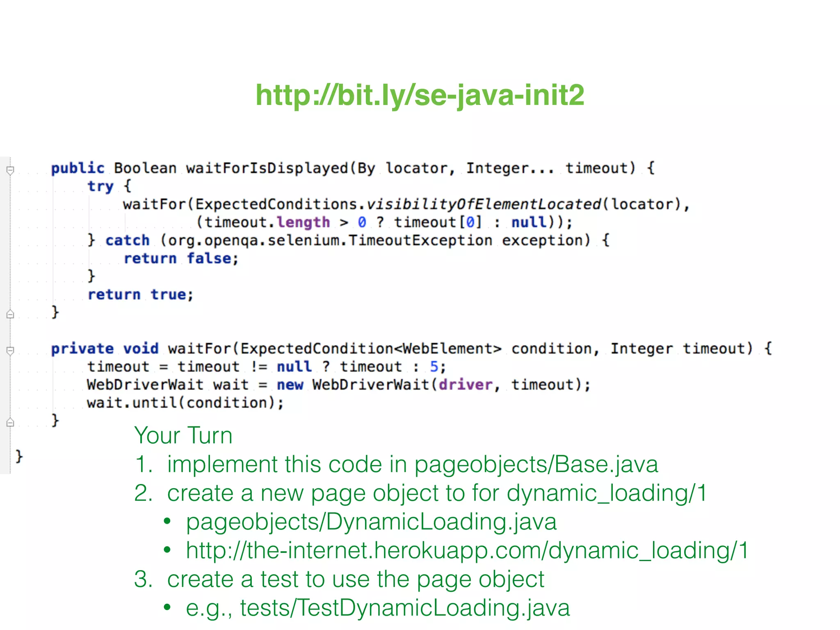Viewport: 840px width, 630px height.
Task: Click the 'timeout = timeout != null' line
Action: (267, 367)
